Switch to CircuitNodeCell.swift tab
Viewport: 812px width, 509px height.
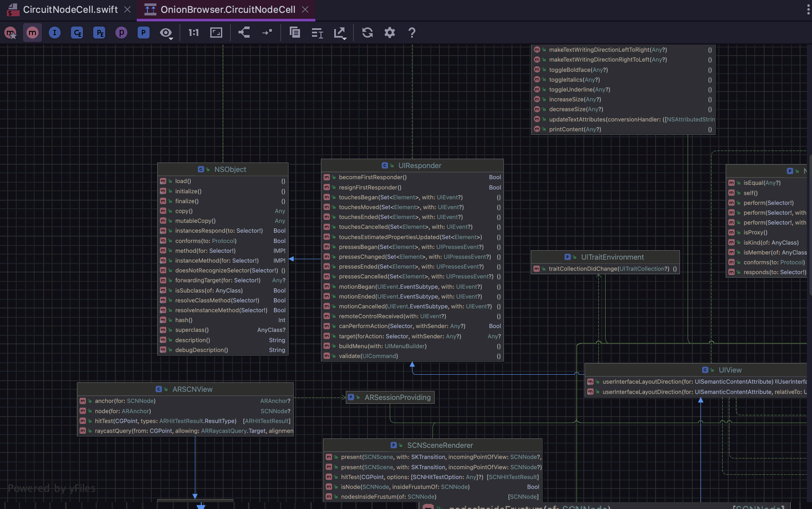point(70,9)
